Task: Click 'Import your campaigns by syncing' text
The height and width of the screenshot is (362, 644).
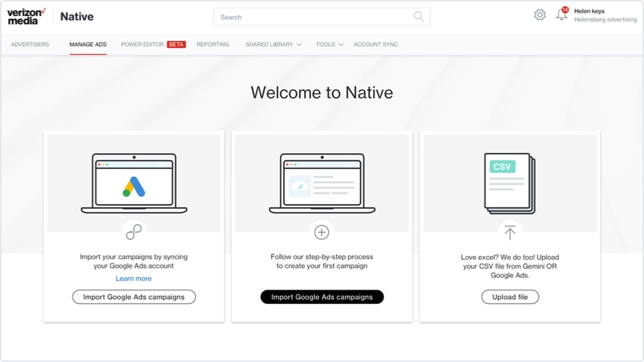Action: pyautogui.click(x=134, y=257)
